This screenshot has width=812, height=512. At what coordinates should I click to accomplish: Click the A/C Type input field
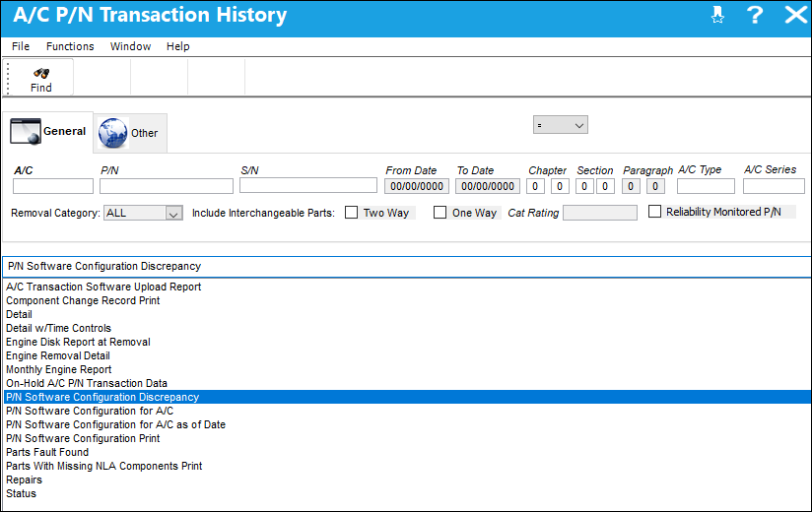click(x=706, y=186)
